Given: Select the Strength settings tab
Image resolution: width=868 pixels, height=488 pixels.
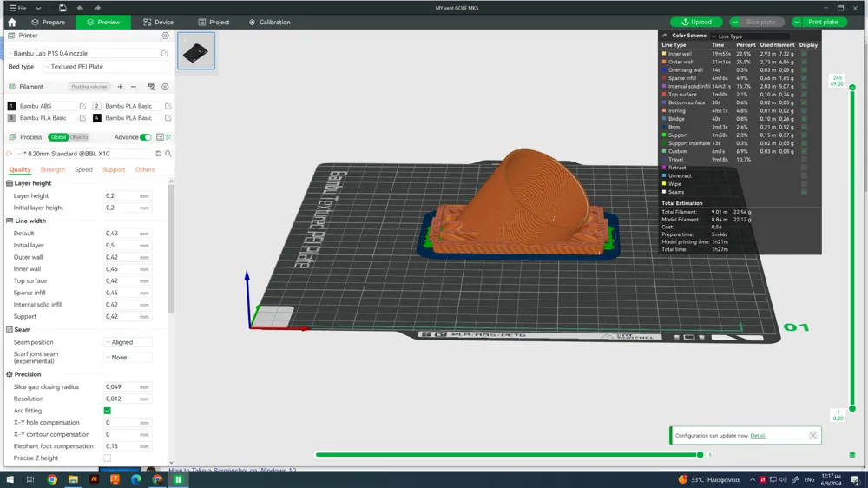Looking at the screenshot, I should point(53,169).
